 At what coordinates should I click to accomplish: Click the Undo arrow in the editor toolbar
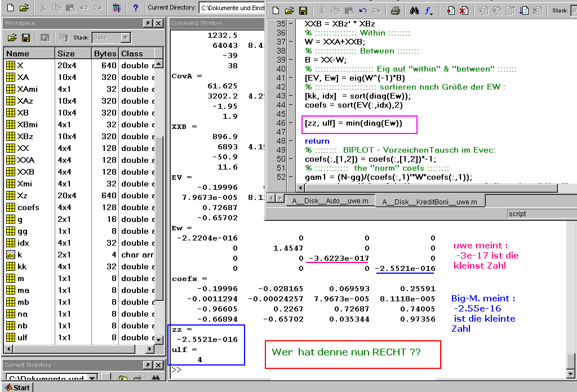point(363,11)
